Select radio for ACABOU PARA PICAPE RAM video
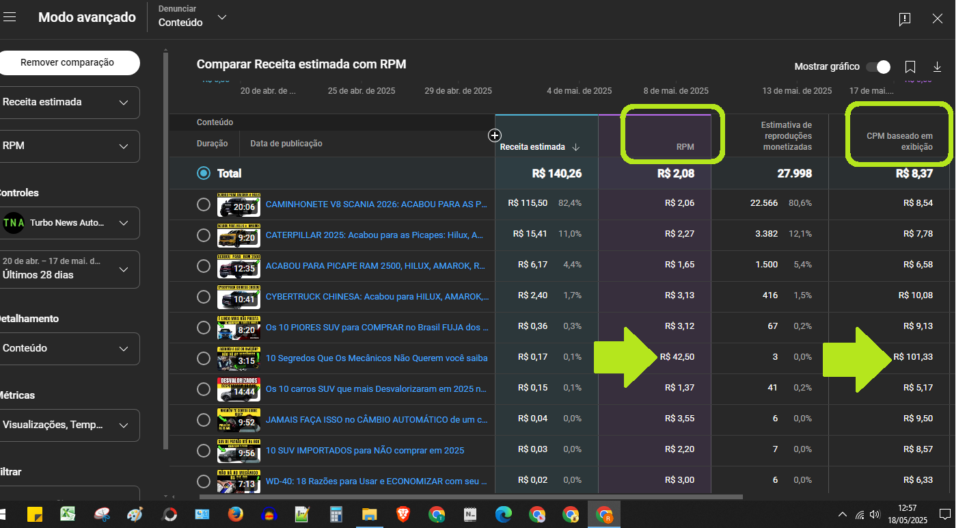This screenshot has width=980, height=528. click(203, 266)
